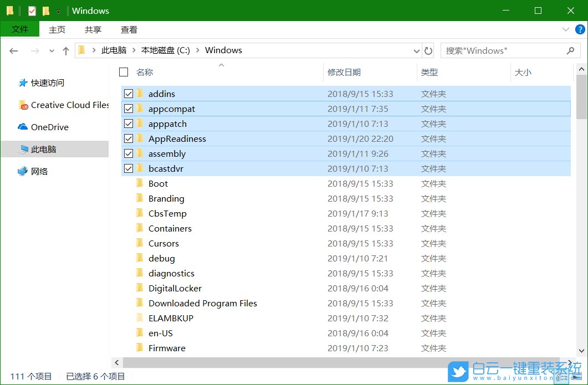Screen dimensions: 588x385
Task: Uncheck the assembly folder checkbox
Action: coord(129,153)
